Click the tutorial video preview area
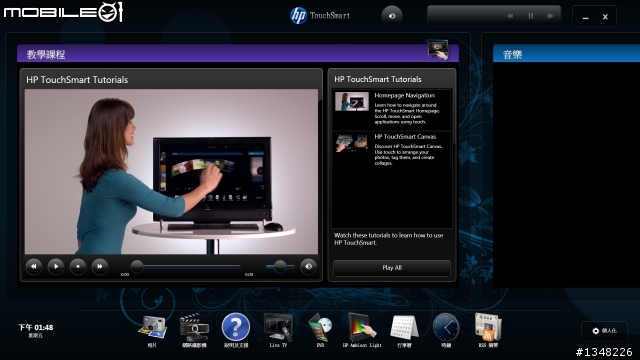The width and height of the screenshot is (640, 360). tap(171, 171)
